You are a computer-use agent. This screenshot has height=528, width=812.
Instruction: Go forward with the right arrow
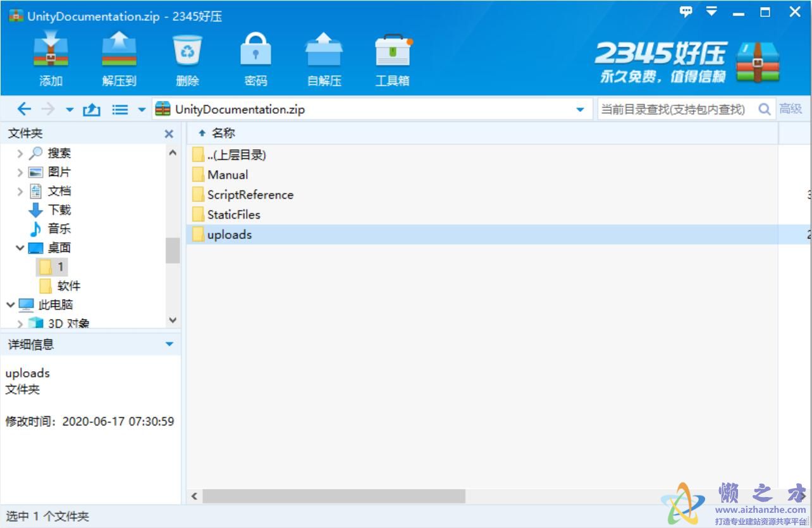(x=48, y=109)
